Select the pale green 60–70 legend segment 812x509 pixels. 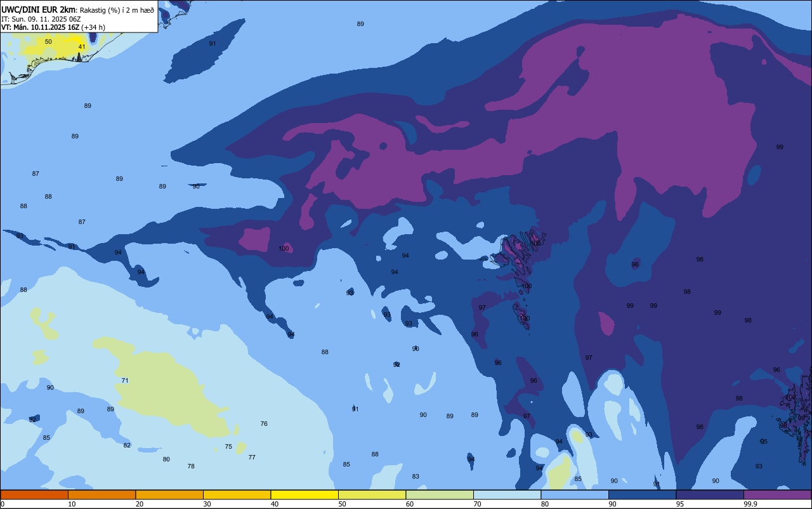pyautogui.click(x=440, y=494)
